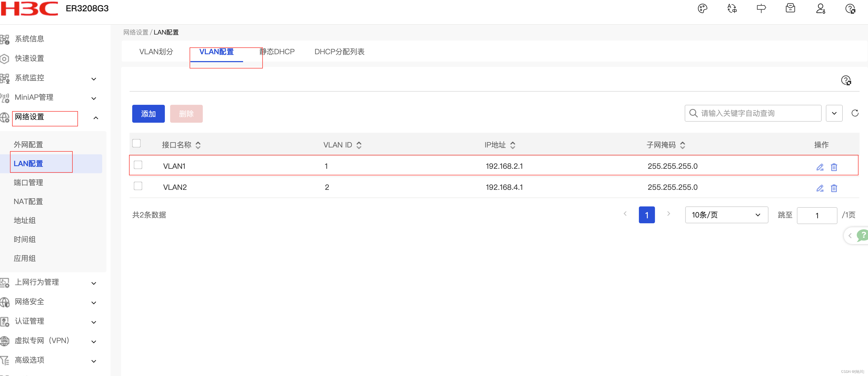The image size is (868, 376).
Task: Edit VLAN1 using its pencil icon
Action: [820, 167]
